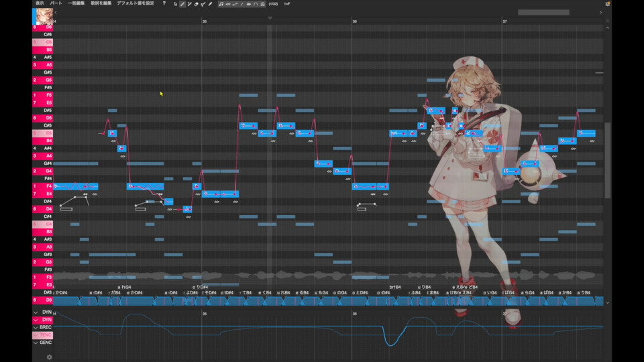
Task: Click lyric label 'o いG4'
Action: click(x=490, y=293)
